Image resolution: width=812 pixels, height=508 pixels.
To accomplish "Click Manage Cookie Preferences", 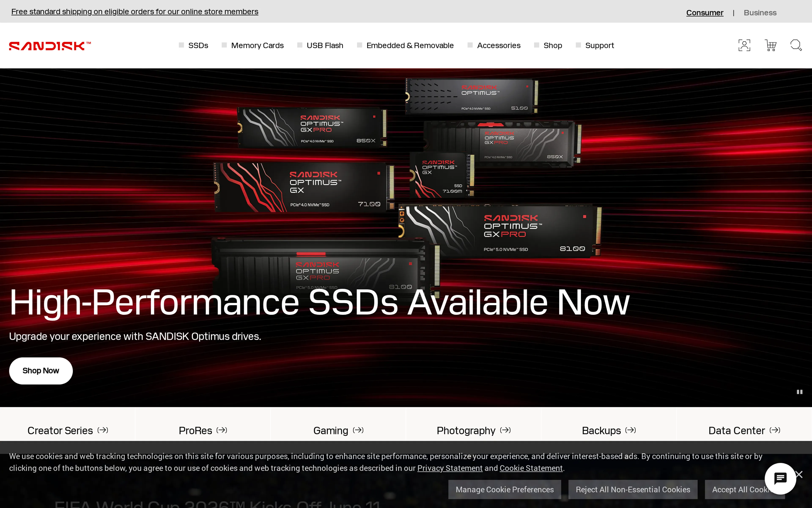I will point(505,490).
